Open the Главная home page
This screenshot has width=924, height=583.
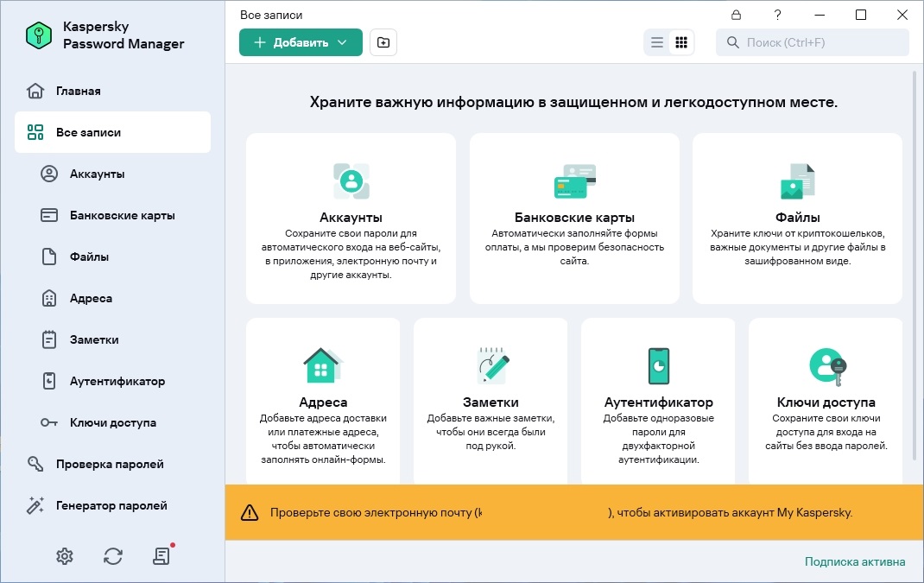coord(112,91)
